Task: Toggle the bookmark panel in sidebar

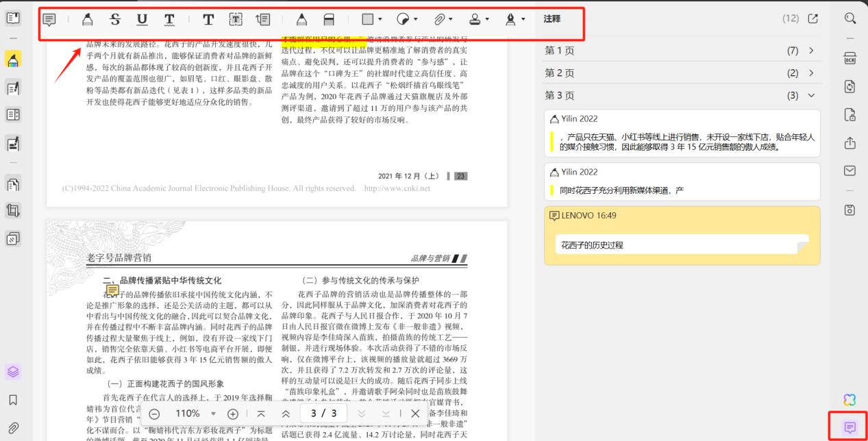Action: click(13, 400)
